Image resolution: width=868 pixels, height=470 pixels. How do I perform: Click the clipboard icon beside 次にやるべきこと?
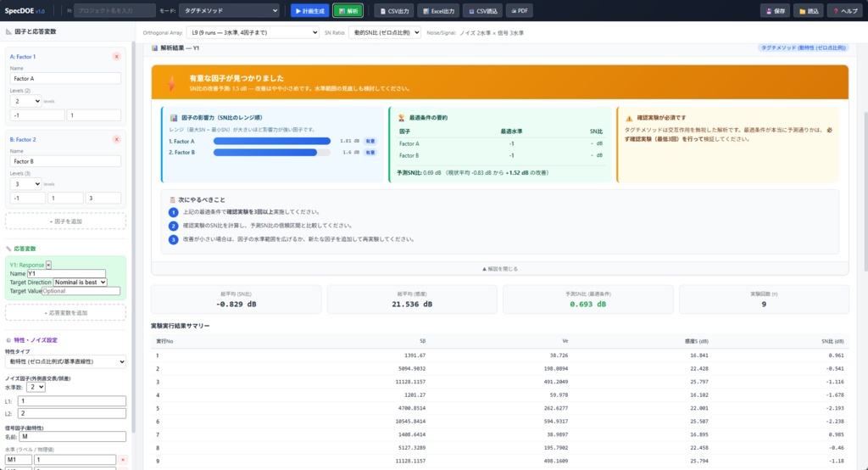pyautogui.click(x=172, y=199)
